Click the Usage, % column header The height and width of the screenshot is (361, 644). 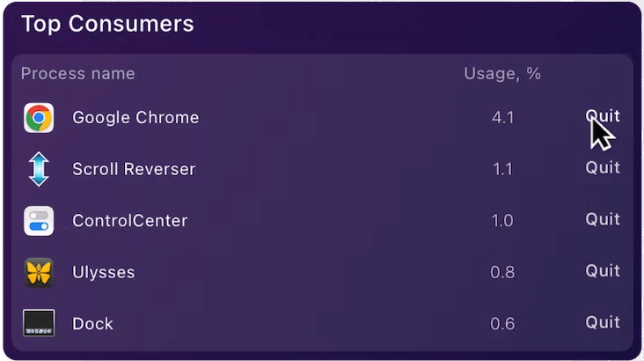pos(502,74)
